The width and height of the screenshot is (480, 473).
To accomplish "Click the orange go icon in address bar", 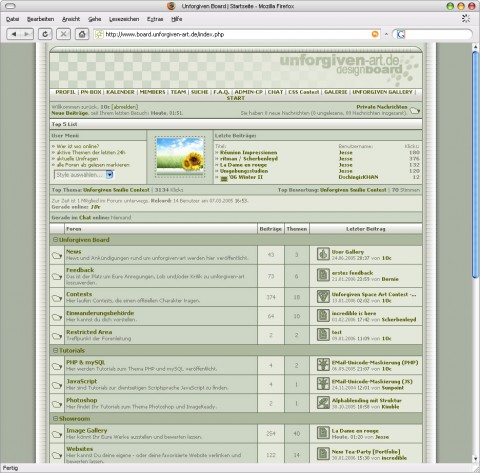I will click(375, 34).
